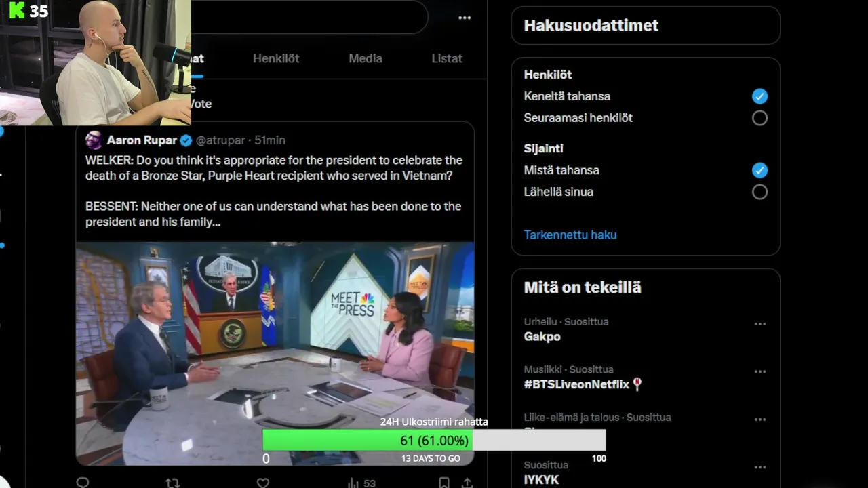Open the three-dot menu beside the search bar
The image size is (868, 488).
coord(465,18)
